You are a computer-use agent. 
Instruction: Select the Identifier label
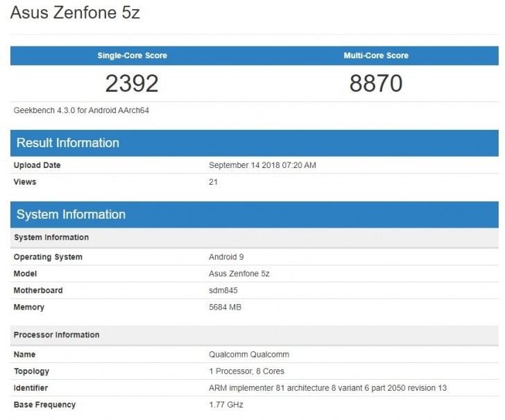(x=31, y=388)
